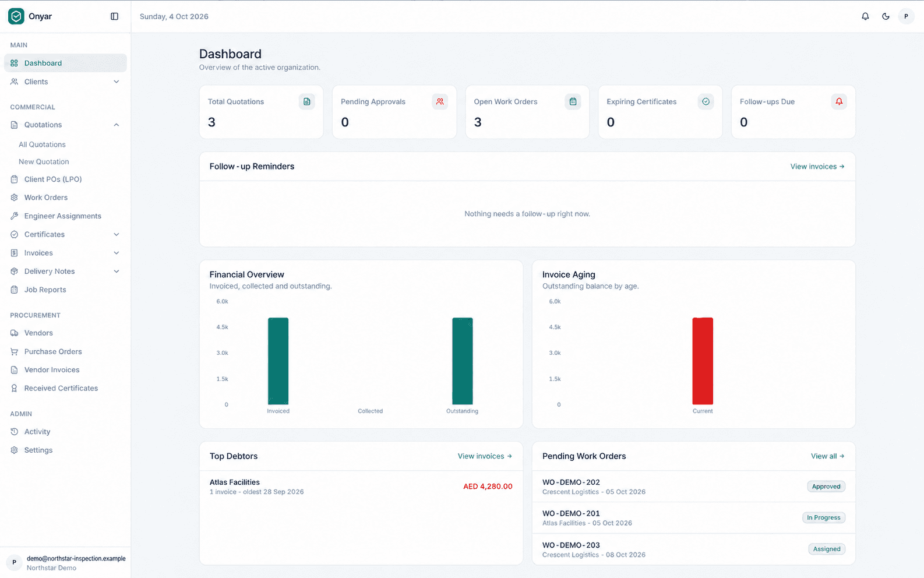Click the red Current aging bar
Screen dimensions: 924x578
(703, 361)
